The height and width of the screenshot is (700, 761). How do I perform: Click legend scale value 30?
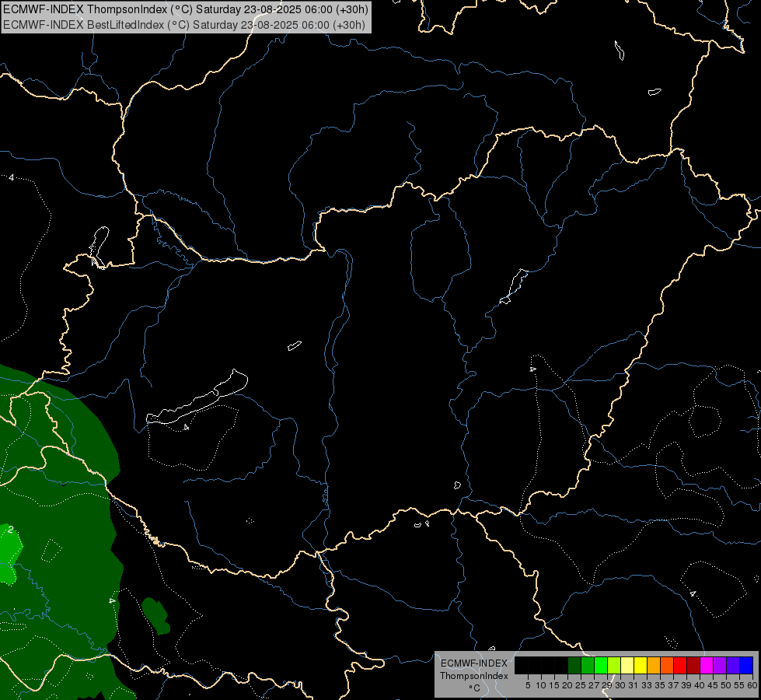point(620,685)
